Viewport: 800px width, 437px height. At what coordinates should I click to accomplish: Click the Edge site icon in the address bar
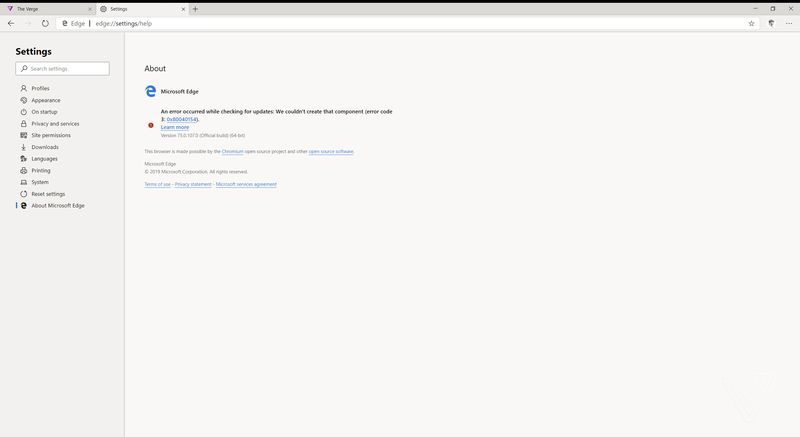click(65, 23)
